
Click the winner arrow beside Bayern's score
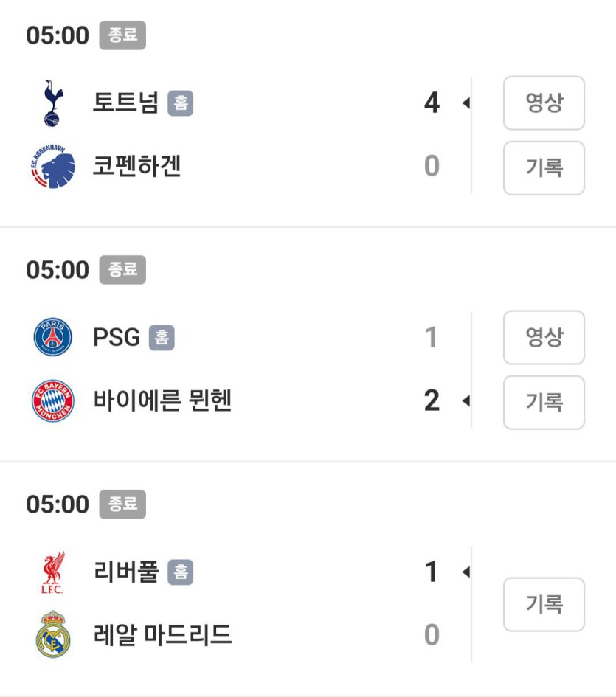tap(466, 401)
